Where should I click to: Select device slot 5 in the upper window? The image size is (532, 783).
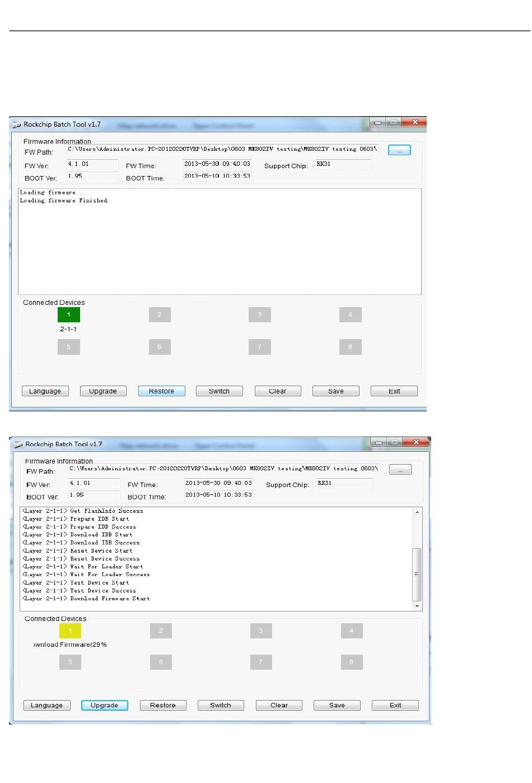pyautogui.click(x=69, y=347)
